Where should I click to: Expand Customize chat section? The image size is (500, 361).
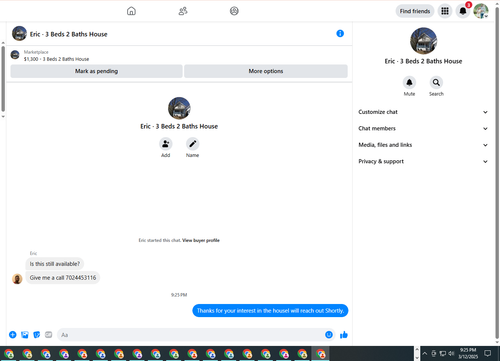(x=423, y=112)
